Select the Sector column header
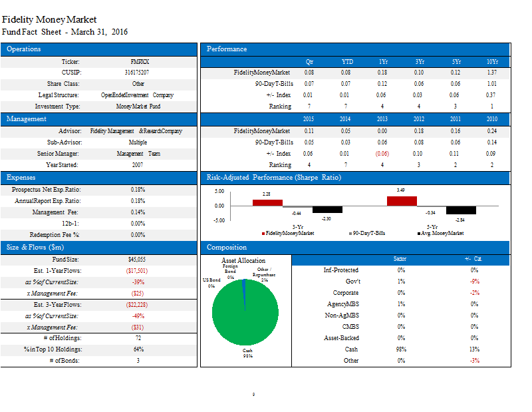Screen dimensions: 532x412 pyautogui.click(x=400, y=259)
